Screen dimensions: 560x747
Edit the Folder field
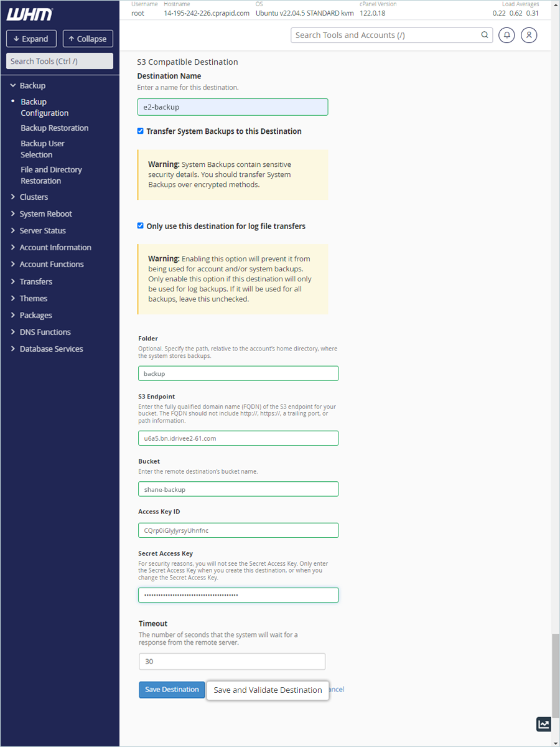[x=238, y=374]
